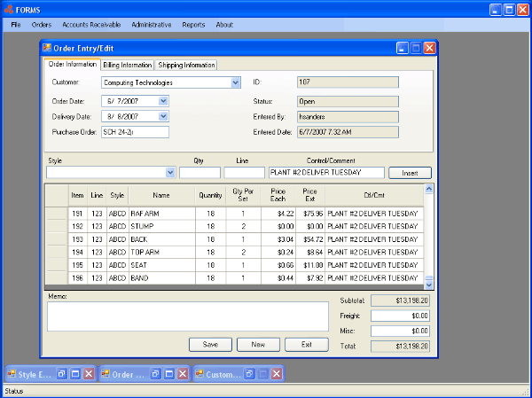Switch to the Order Information tab
This screenshot has width=532, height=398.
[73, 64]
